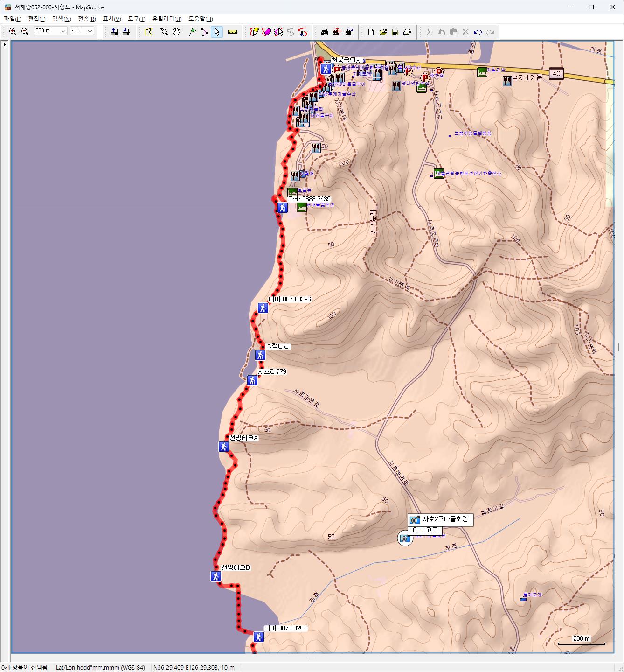Click the coordinates readout in status bar
This screenshot has width=624, height=672.
(x=194, y=667)
